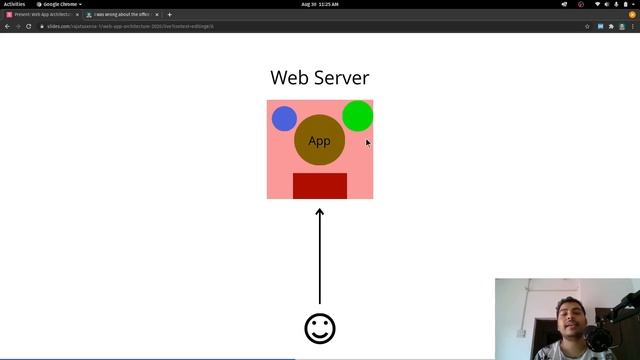Viewport: 640px width, 360px height.
Task: Click the microphone icon in the system tray
Action: (x=616, y=4)
